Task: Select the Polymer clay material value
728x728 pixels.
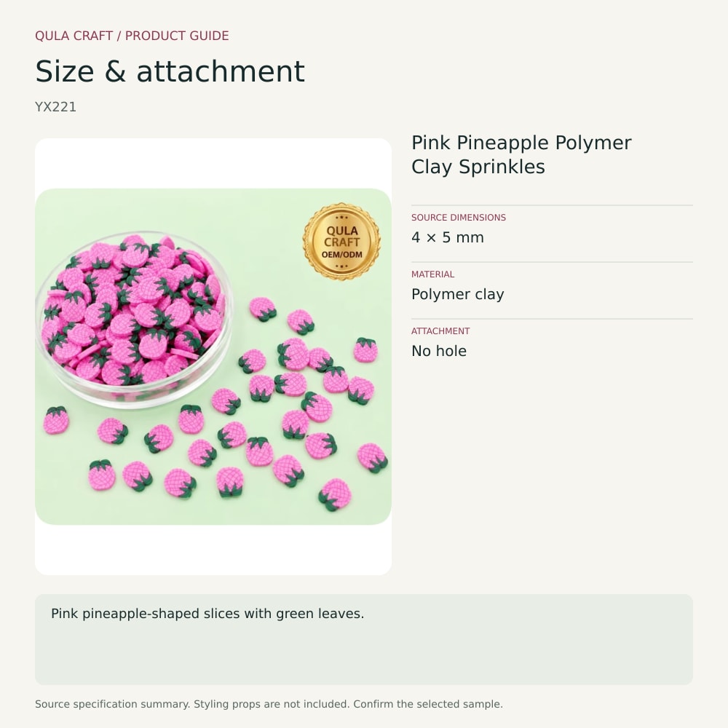Action: [457, 294]
